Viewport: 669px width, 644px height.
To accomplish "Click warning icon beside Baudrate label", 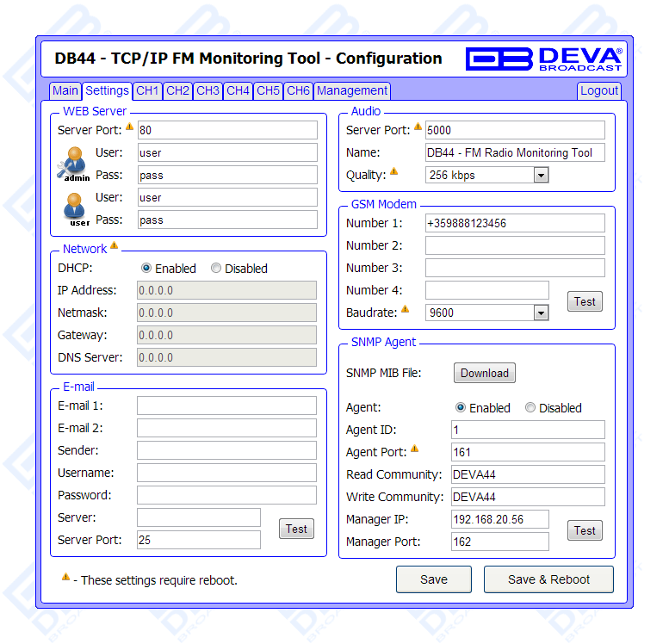I will point(405,310).
